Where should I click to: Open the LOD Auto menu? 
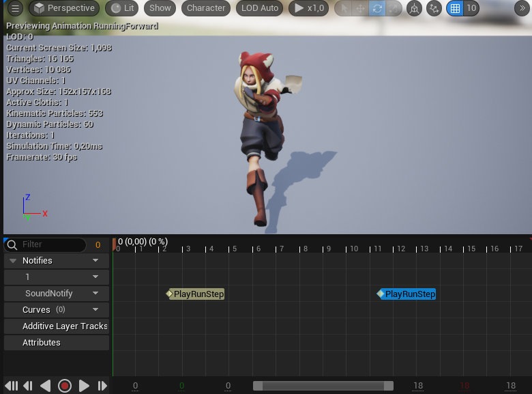coord(260,8)
